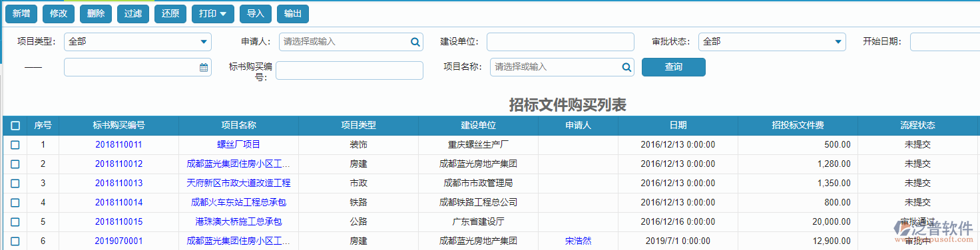The height and width of the screenshot is (250, 980).
Task: Click the 申请人 search icon
Action: 415,42
